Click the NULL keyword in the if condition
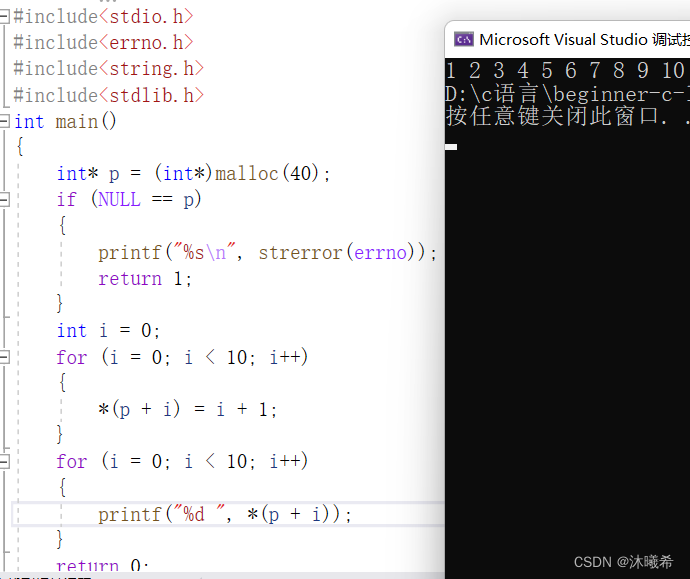Screen dimensions: 690x579 tap(119, 200)
